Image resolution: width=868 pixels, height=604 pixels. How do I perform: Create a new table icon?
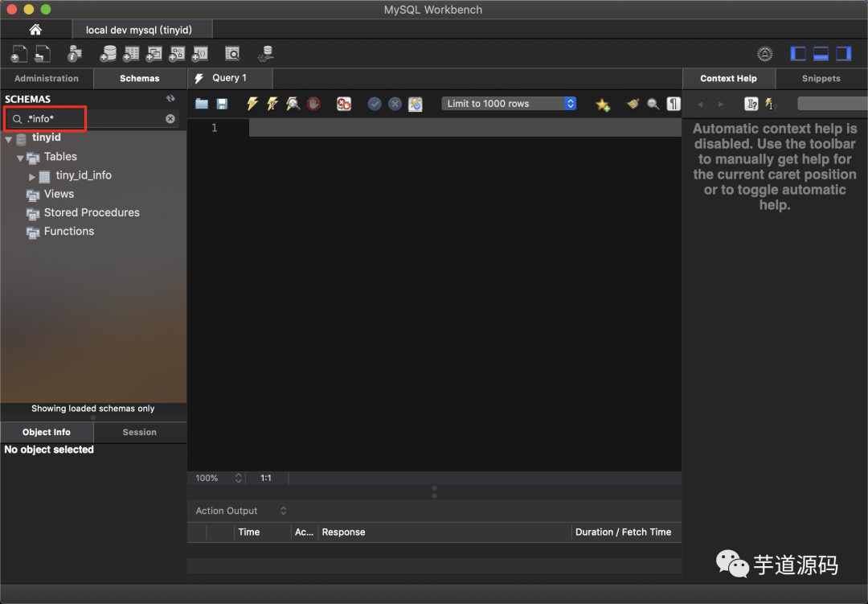(x=131, y=54)
